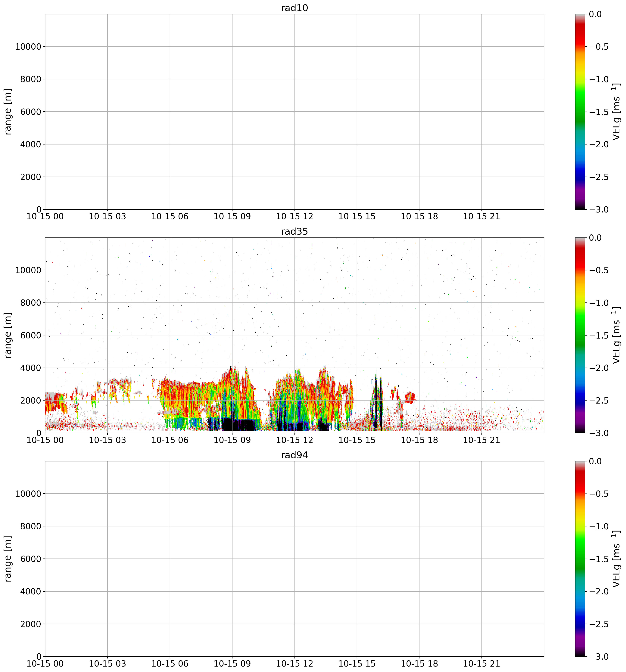Click the -3.0 label on middle colorbar
626x672 pixels.
599,433
